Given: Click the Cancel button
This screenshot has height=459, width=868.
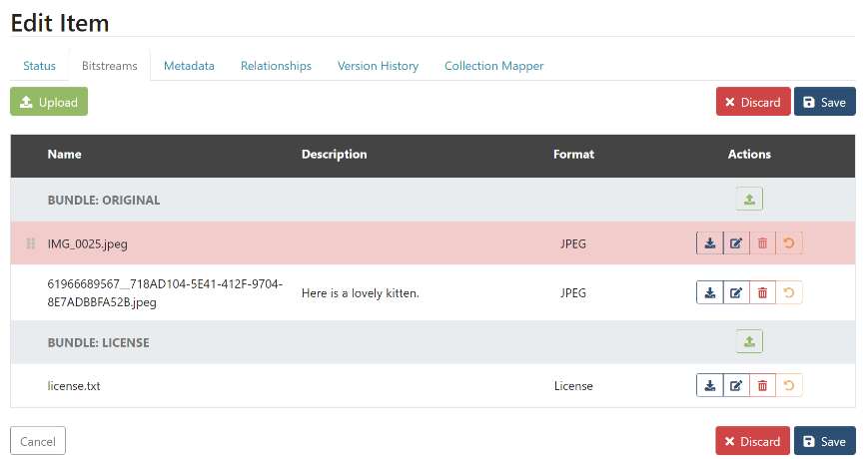Looking at the screenshot, I should (38, 441).
